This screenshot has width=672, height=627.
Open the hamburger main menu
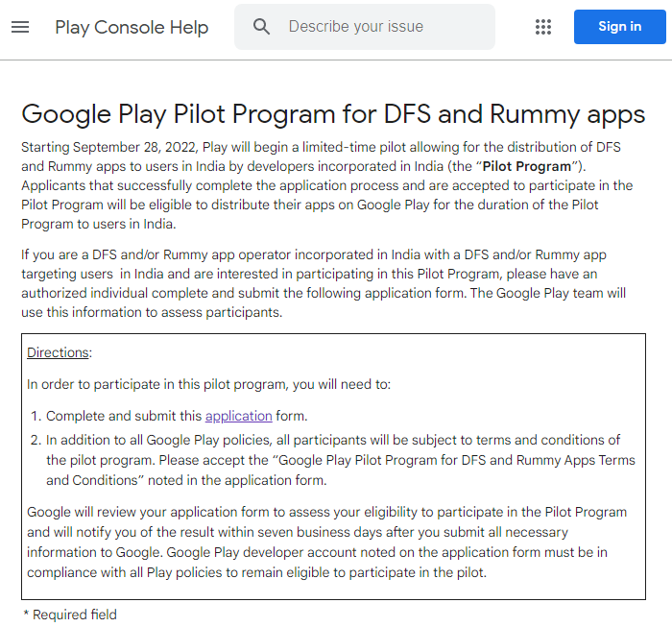point(20,27)
